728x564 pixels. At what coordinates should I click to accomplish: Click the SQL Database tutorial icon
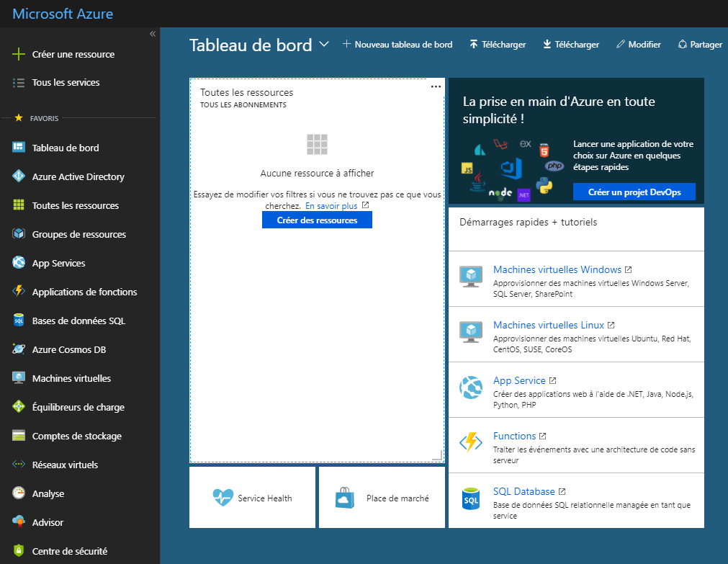[x=471, y=498]
